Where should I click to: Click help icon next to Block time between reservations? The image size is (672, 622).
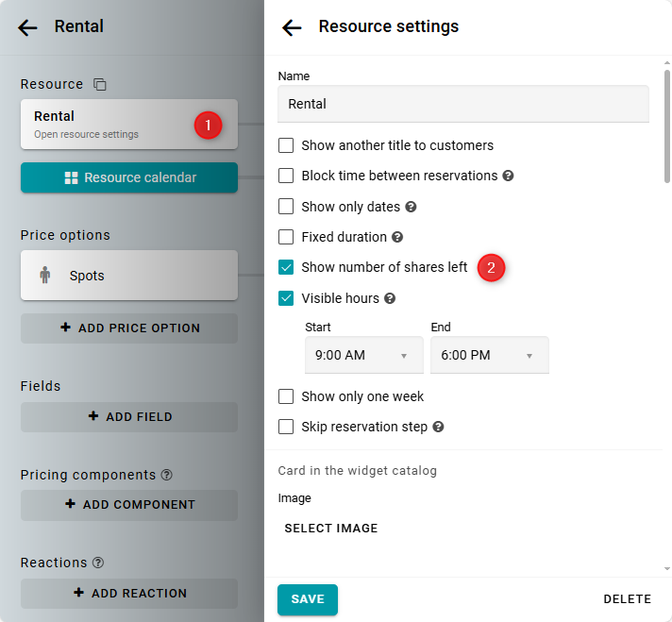pos(508,176)
